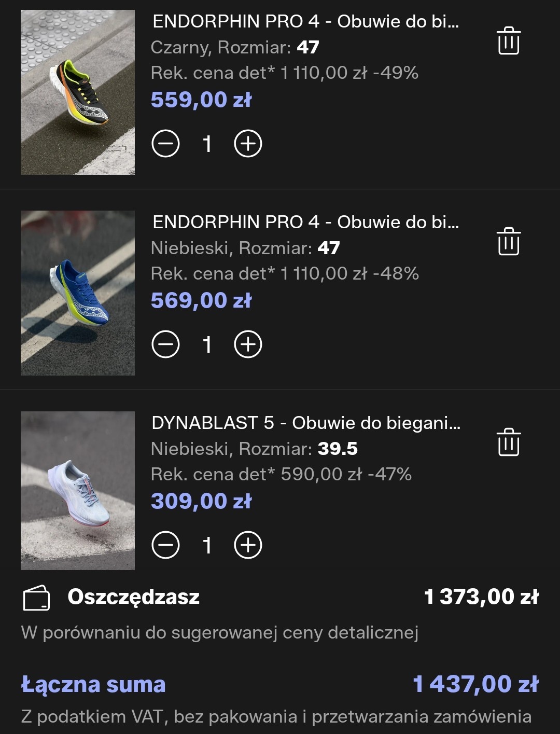Tap the 569,00 zł price
The height and width of the screenshot is (734, 560).
tap(201, 300)
